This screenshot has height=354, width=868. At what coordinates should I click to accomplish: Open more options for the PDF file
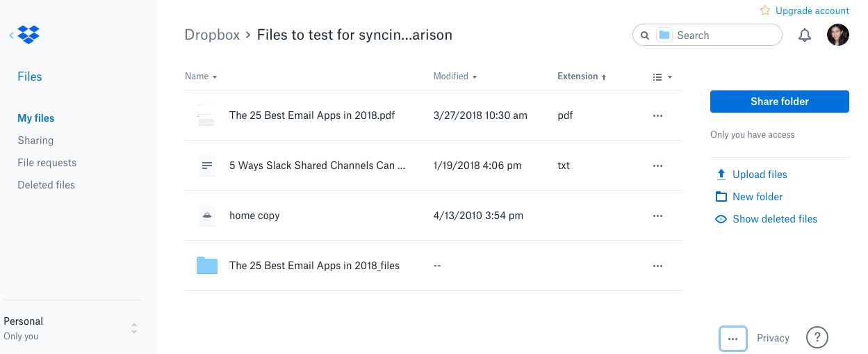[657, 116]
